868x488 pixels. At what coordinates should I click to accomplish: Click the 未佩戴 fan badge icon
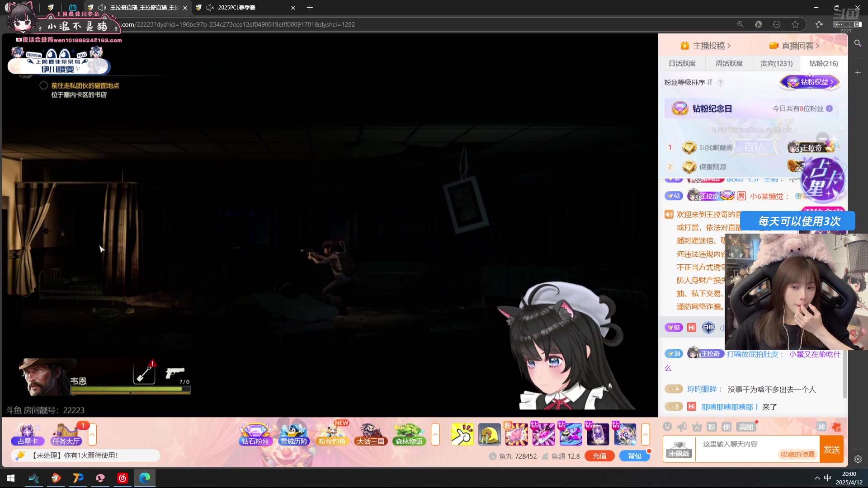click(679, 449)
